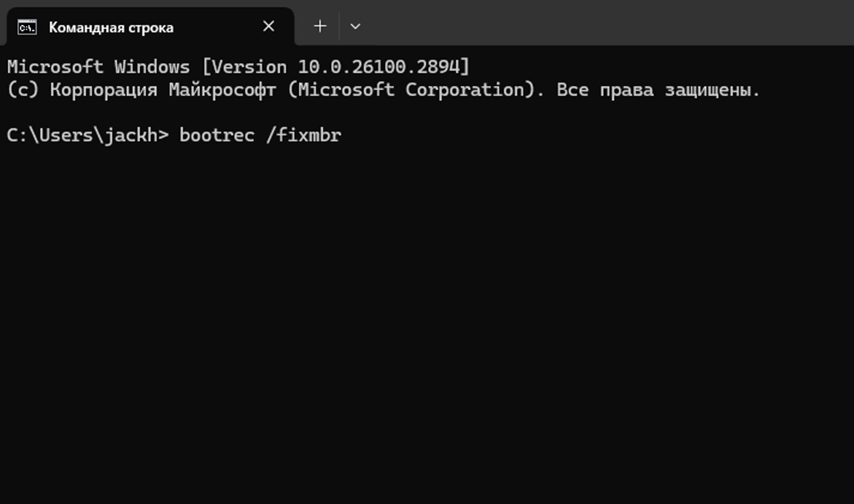Click the bottom empty region of terminal window
854x504 pixels.
[427, 462]
